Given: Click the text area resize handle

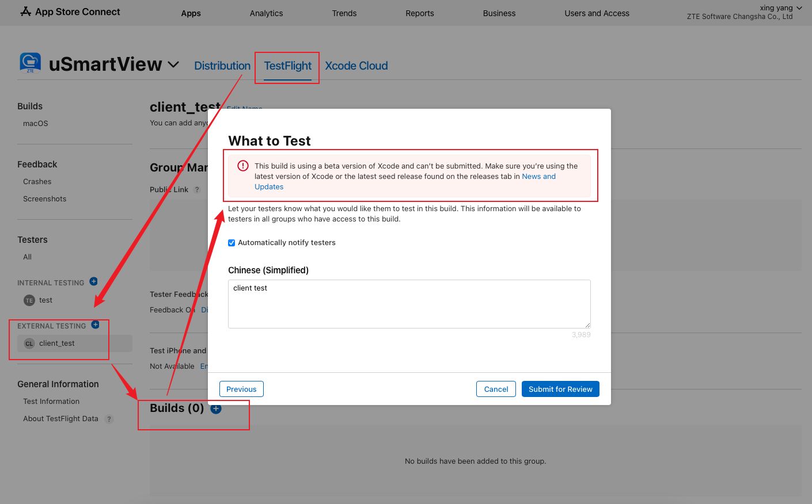Looking at the screenshot, I should point(587,325).
